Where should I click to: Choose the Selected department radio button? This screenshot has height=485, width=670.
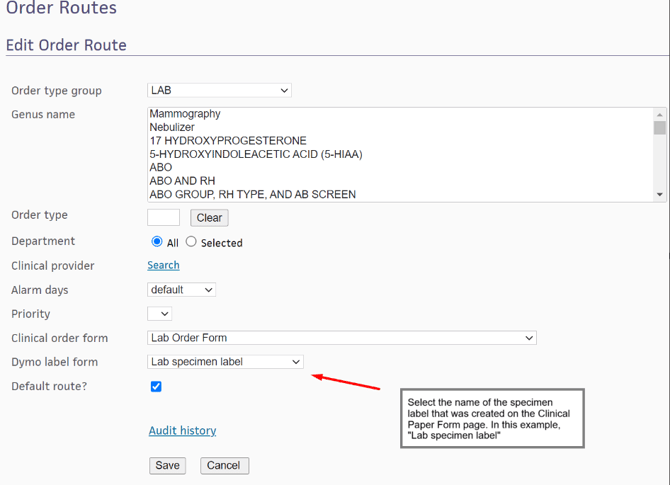(x=191, y=242)
